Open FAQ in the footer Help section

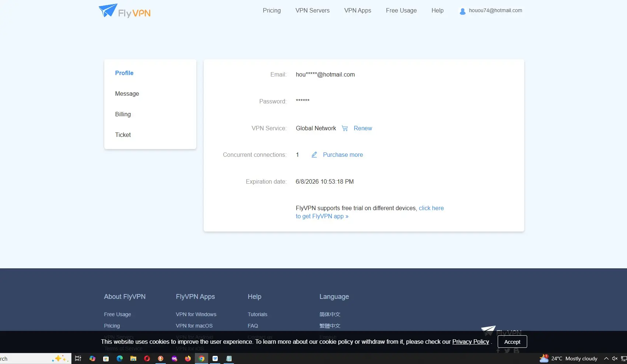pyautogui.click(x=253, y=326)
